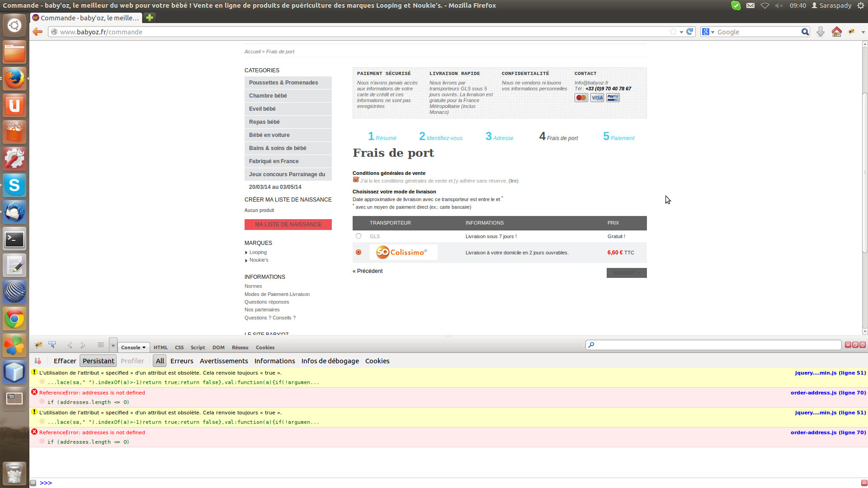
Task: Filter console by Erreurs
Action: click(182, 361)
